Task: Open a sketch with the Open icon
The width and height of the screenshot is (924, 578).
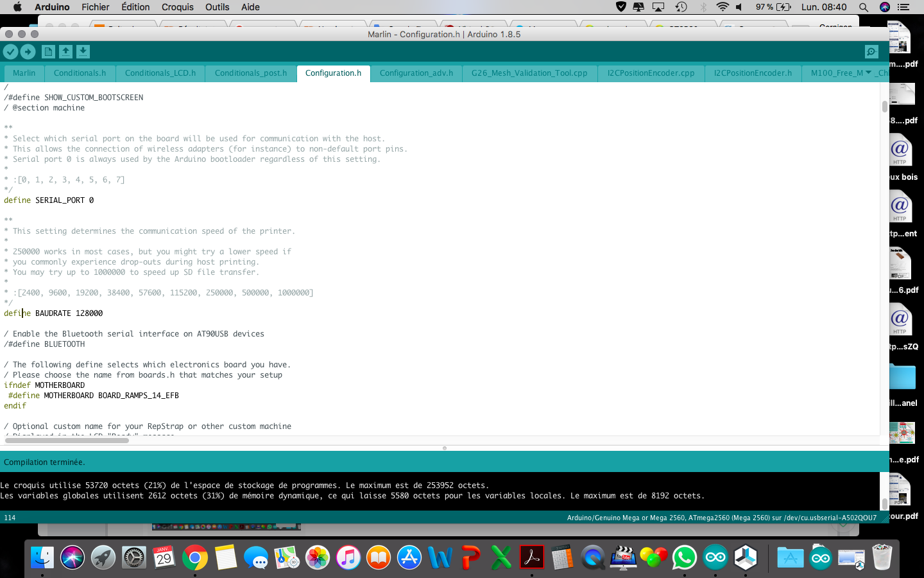Action: (x=65, y=52)
